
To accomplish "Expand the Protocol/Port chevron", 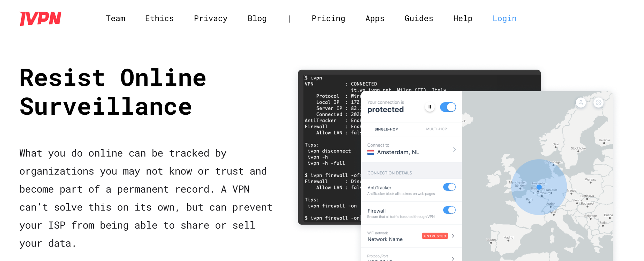I will point(453,258).
